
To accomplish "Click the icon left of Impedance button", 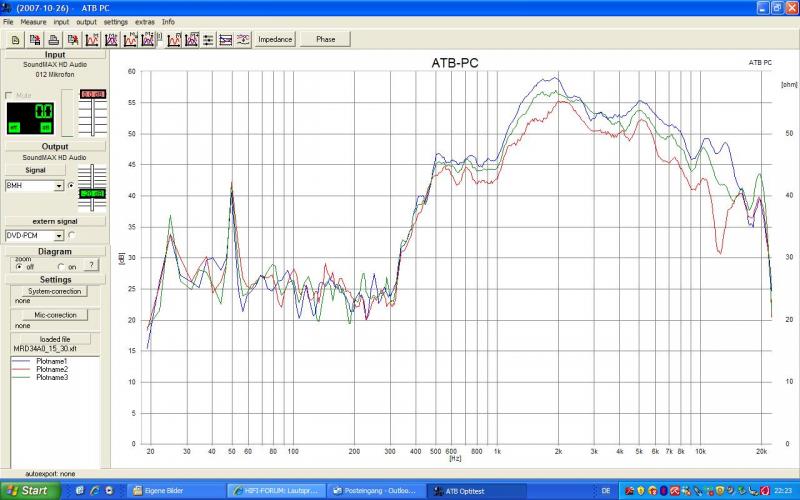I will coord(243,39).
